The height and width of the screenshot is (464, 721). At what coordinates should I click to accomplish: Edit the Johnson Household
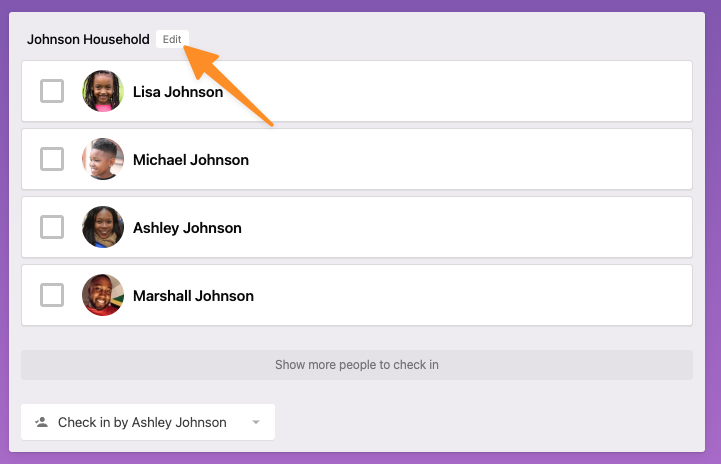(172, 39)
